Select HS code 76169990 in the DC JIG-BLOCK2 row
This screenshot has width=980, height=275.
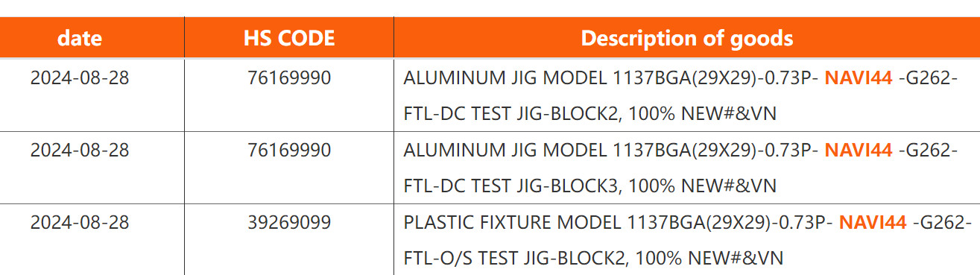click(289, 78)
